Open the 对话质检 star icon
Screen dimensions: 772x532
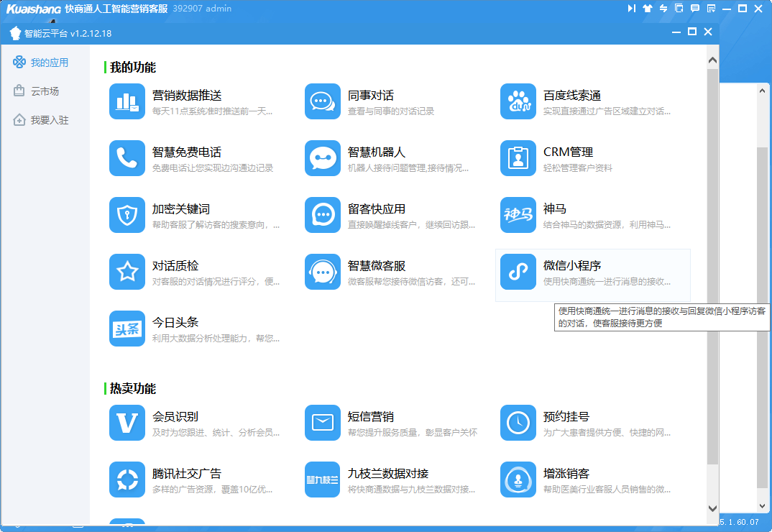tap(127, 272)
